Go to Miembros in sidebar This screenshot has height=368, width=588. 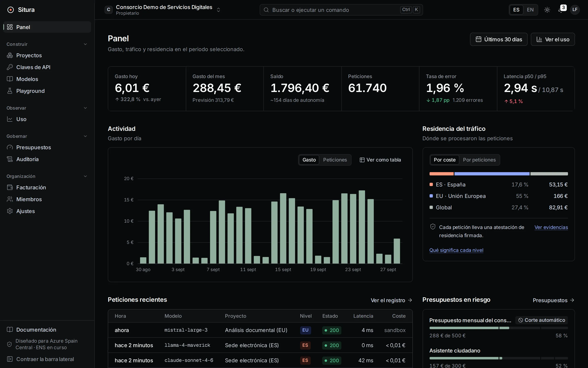tap(47, 199)
